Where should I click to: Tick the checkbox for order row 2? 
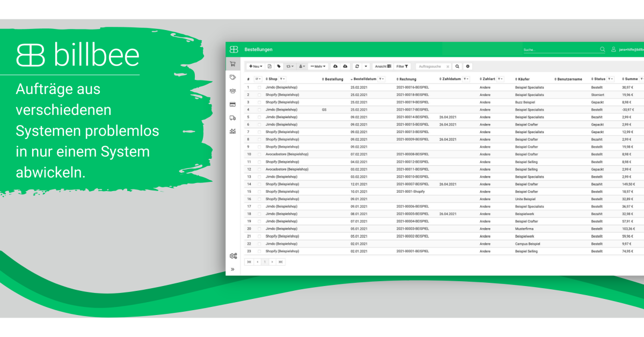[259, 94]
